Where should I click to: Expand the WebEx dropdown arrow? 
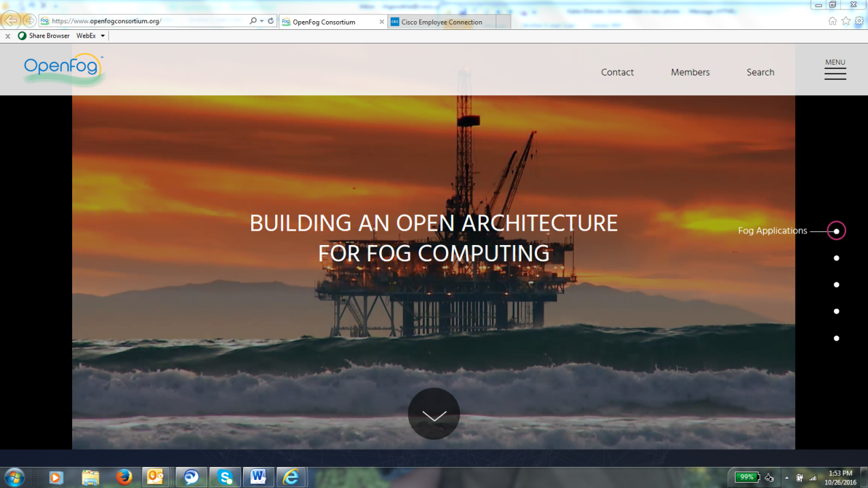103,36
